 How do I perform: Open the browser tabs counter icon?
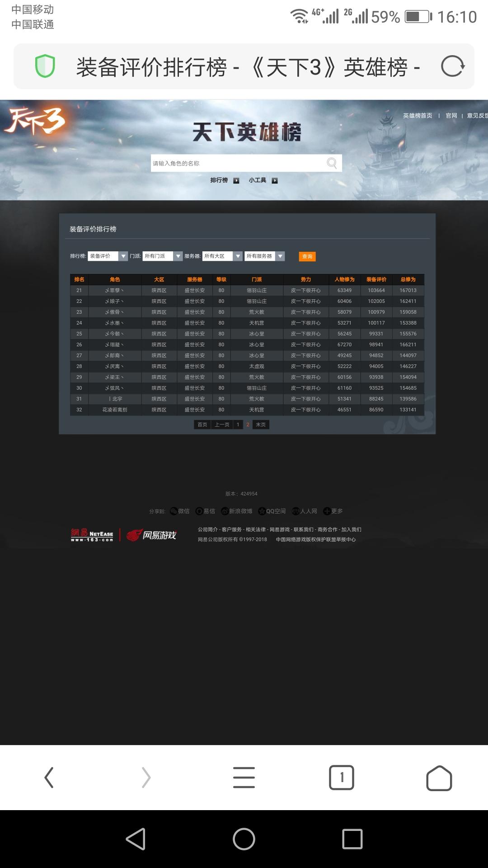342,778
